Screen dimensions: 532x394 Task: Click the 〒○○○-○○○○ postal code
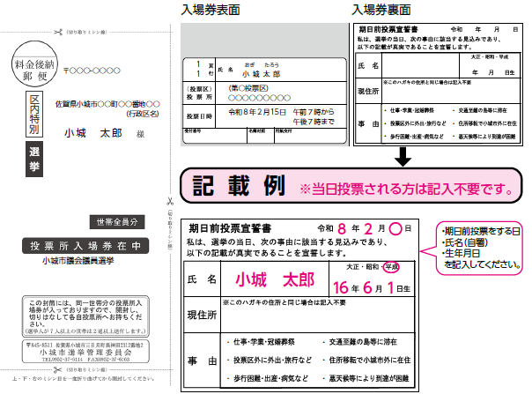pyautogui.click(x=92, y=71)
